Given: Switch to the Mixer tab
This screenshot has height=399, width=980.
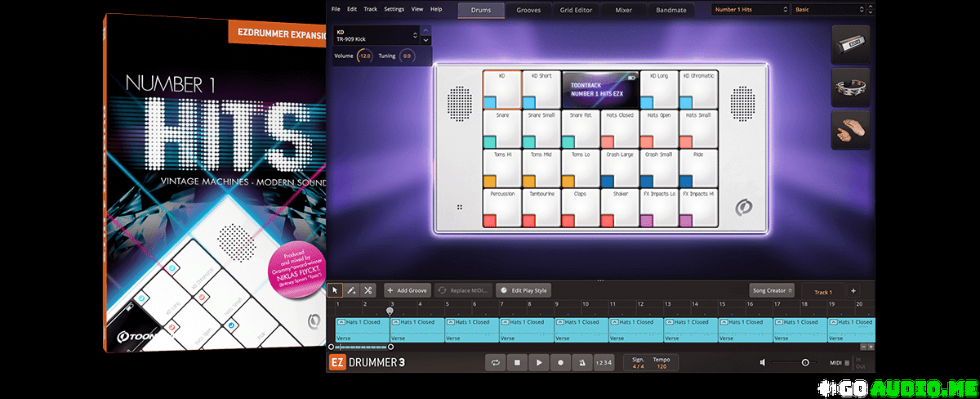Looking at the screenshot, I should (622, 10).
